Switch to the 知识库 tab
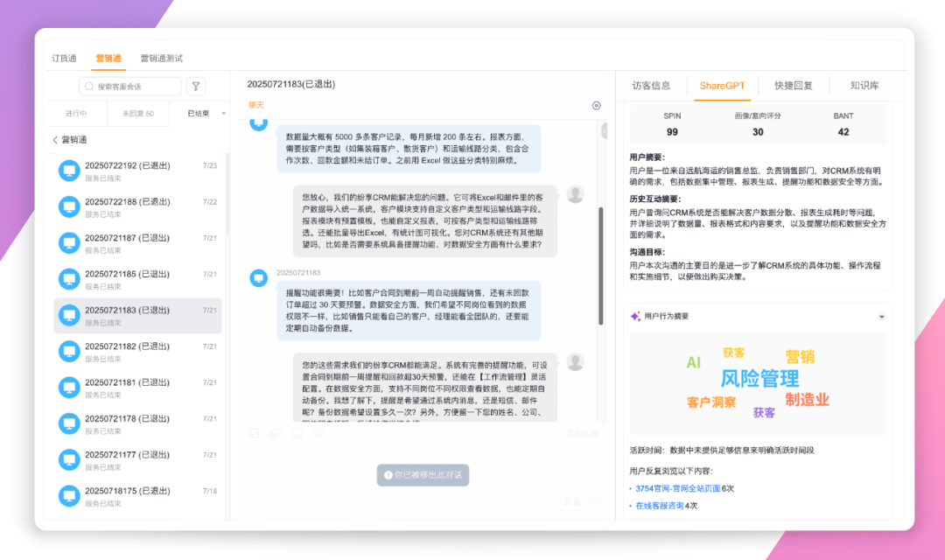The width and height of the screenshot is (945, 560). (x=864, y=86)
